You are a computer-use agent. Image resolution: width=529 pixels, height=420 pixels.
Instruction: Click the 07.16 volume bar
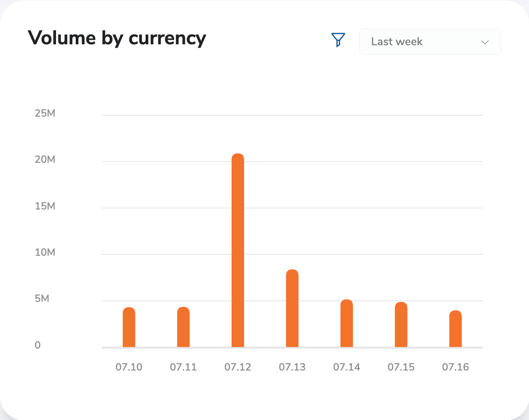(x=455, y=329)
